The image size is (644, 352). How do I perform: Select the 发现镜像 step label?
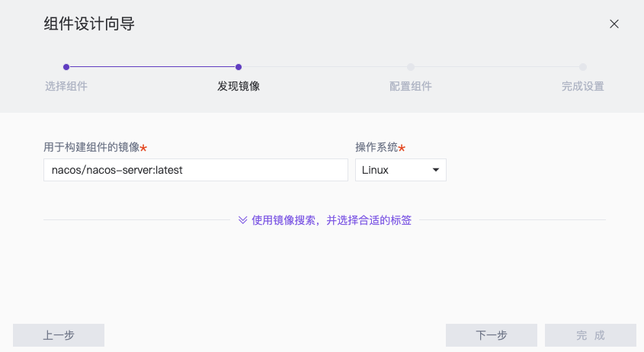click(239, 86)
